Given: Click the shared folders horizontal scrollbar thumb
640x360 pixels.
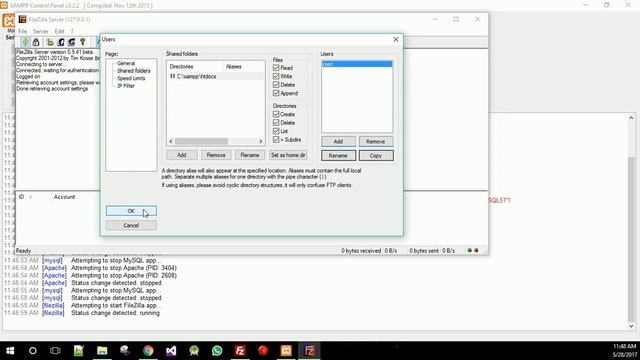Looking at the screenshot, I should (202, 141).
